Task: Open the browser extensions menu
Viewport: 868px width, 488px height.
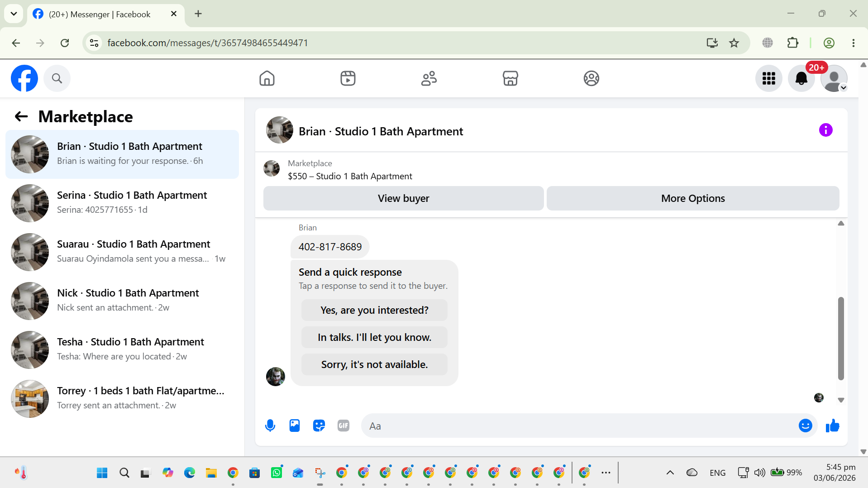Action: point(793,43)
